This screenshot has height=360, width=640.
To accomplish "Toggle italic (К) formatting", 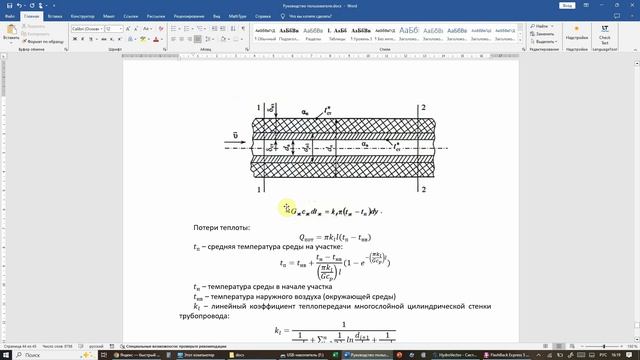I will [82, 39].
